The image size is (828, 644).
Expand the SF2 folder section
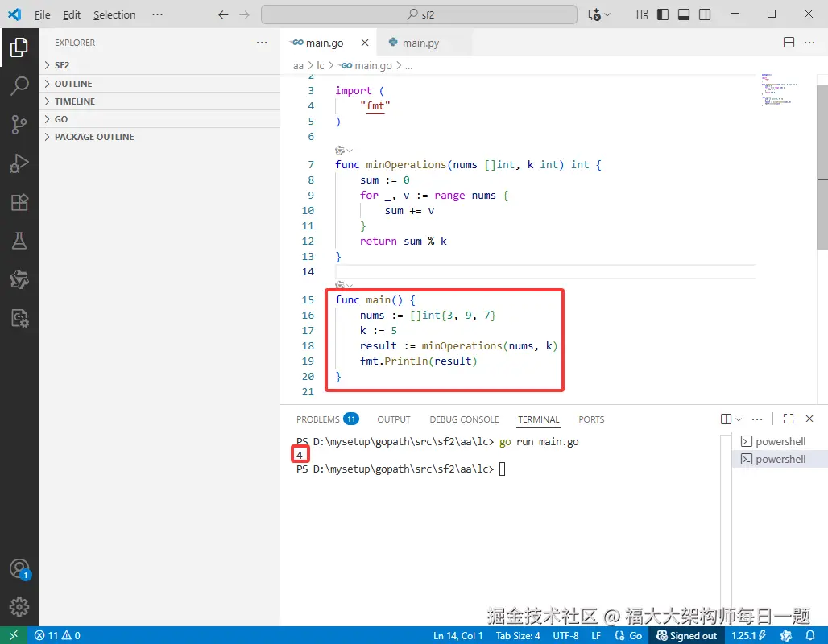[159, 65]
